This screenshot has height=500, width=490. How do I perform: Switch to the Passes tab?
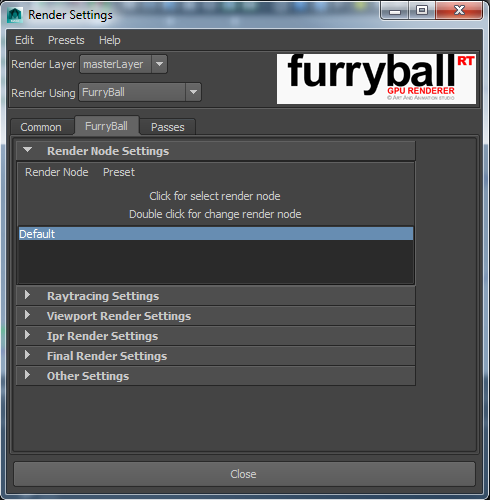(x=168, y=127)
